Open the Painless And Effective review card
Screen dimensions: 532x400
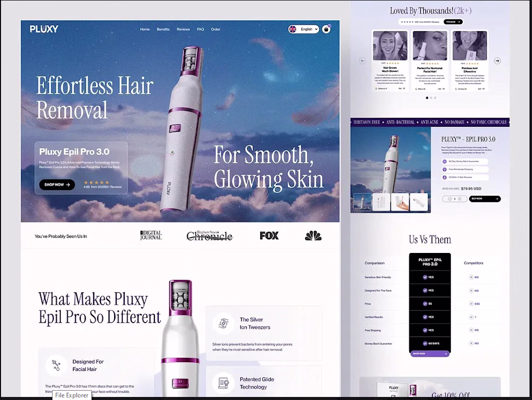[470, 61]
